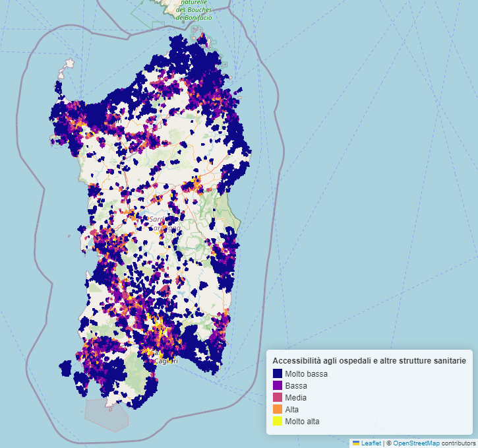Click the word contributors in the attribution
478x448 pixels.
click(458, 443)
